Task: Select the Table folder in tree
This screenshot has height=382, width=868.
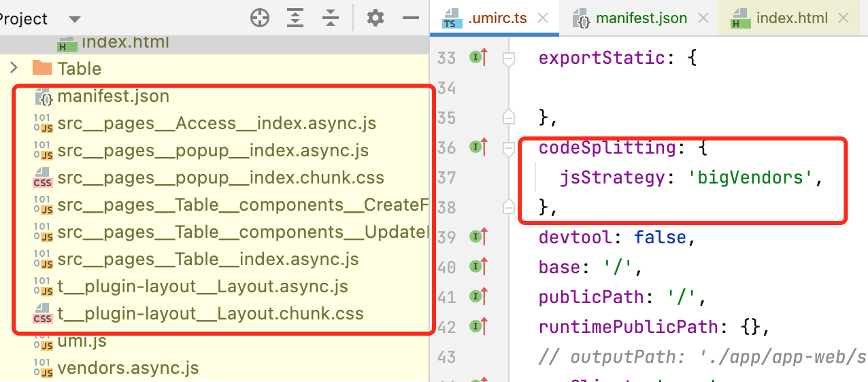Action: tap(80, 69)
